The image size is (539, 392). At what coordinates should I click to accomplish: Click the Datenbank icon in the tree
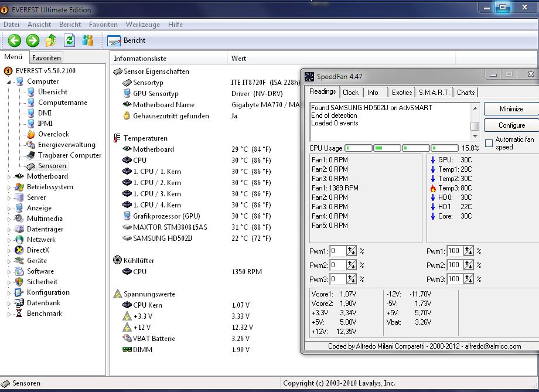19,303
